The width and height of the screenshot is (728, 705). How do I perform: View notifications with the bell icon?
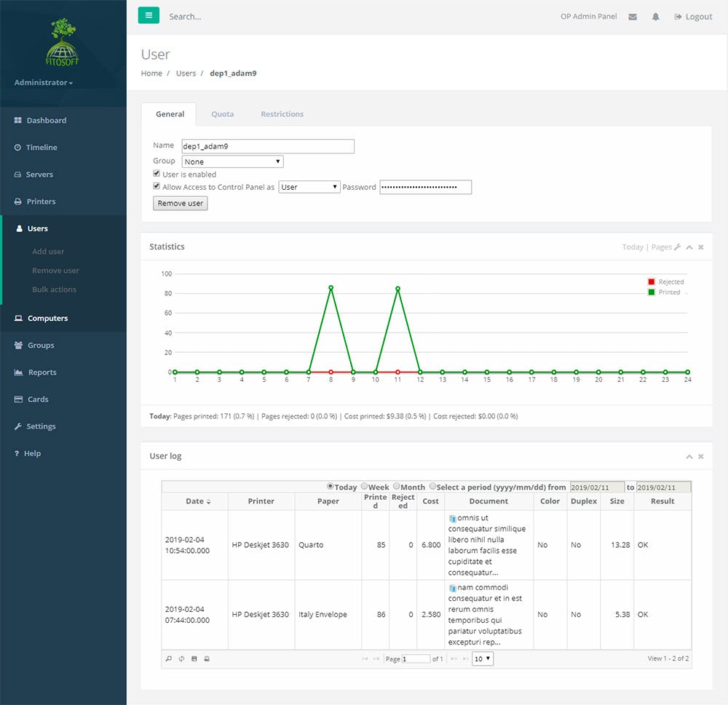655,16
